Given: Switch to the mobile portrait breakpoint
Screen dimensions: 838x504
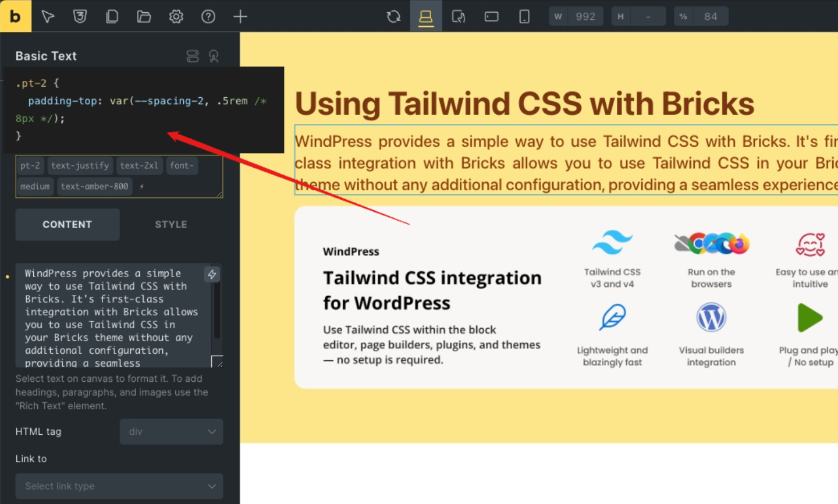Looking at the screenshot, I should click(524, 16).
